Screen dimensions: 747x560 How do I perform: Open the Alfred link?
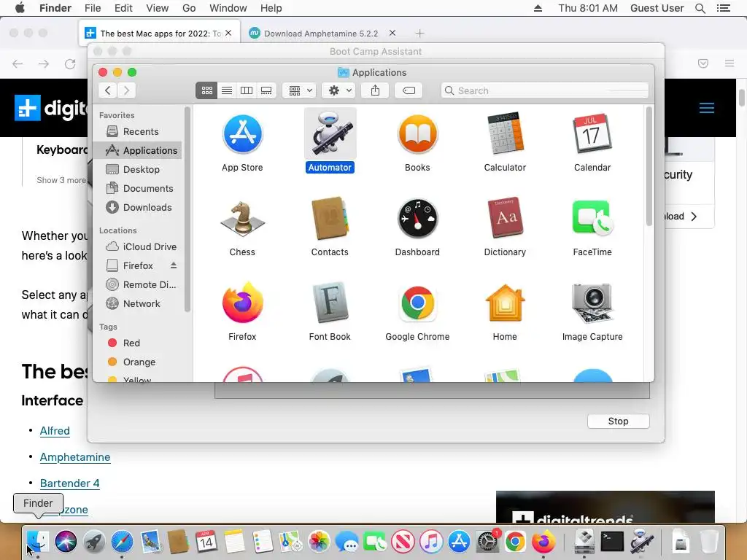pos(55,430)
